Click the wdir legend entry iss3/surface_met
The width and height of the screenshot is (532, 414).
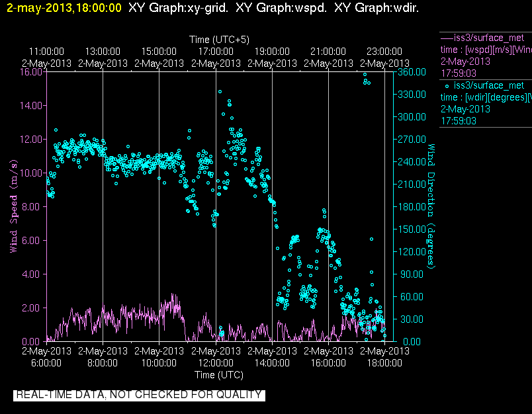tap(489, 85)
